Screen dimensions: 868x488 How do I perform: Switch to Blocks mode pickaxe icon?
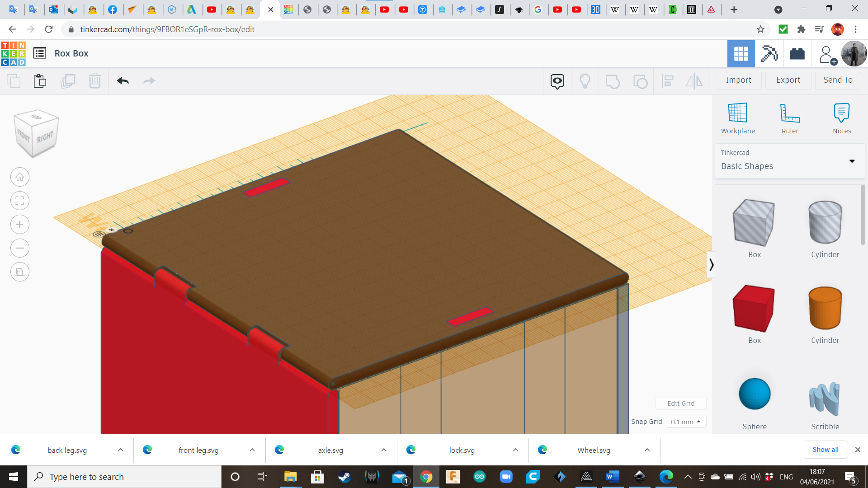coord(769,54)
